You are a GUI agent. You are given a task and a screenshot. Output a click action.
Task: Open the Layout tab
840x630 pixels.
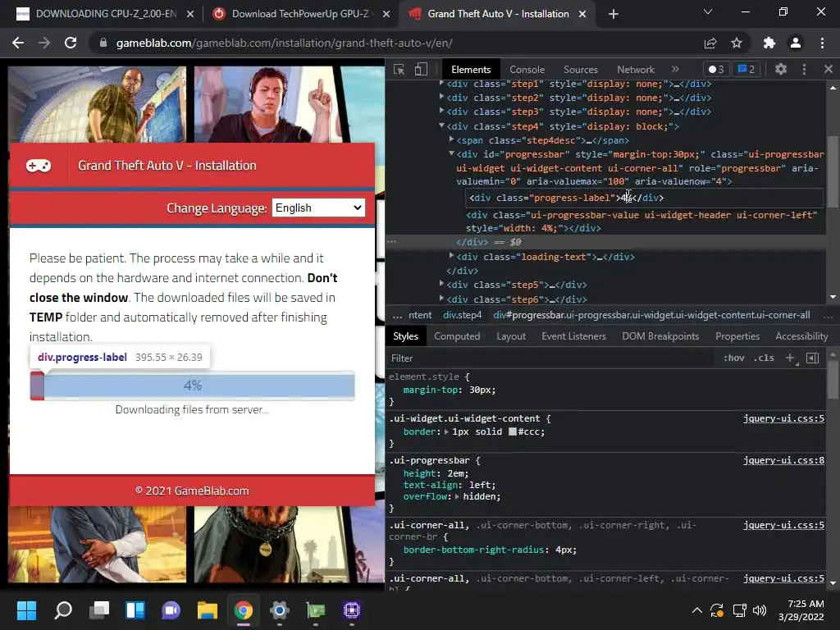click(511, 336)
